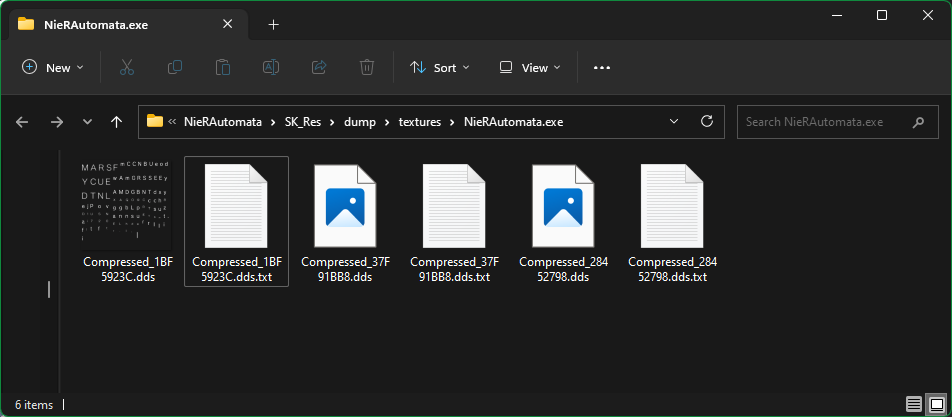Click the Copy icon in toolbar
Viewport: 952px width, 417px height.
tap(175, 67)
